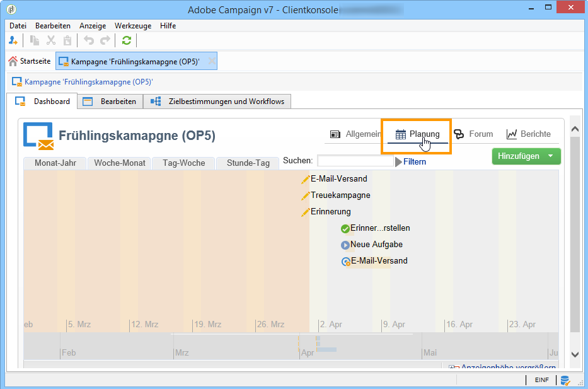Click the 2. Apr timeline date marker

[330, 325]
